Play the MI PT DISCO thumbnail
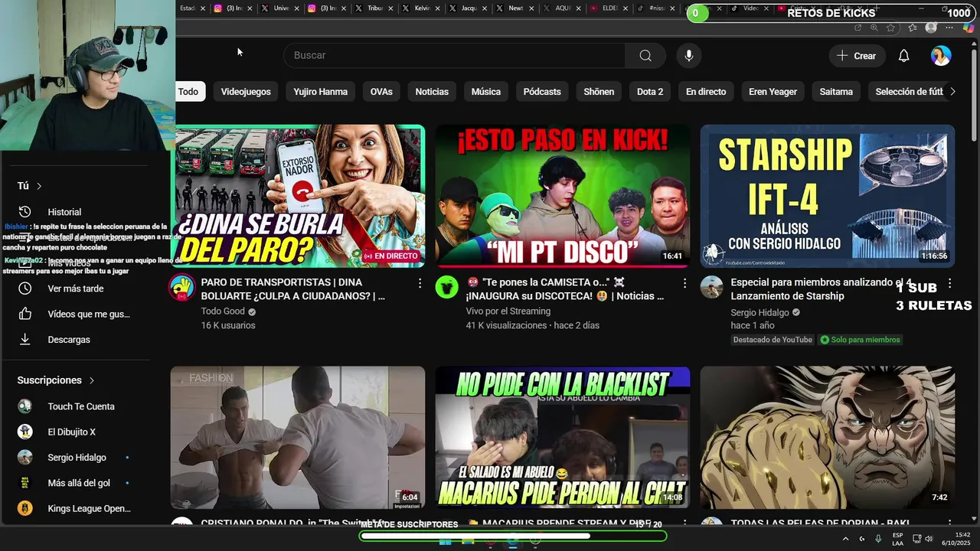Viewport: 980px width, 551px height. 563,196
